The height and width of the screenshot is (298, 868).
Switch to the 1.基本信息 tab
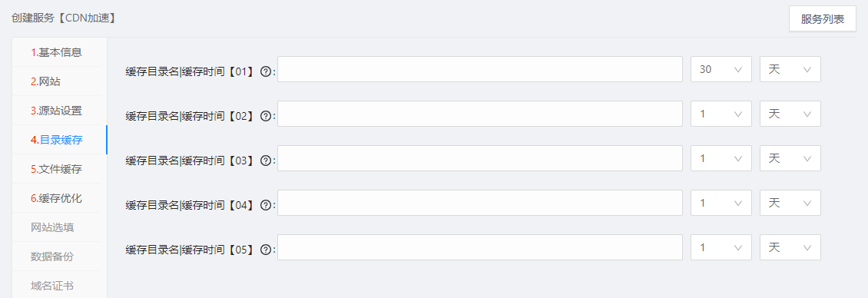[x=57, y=53]
